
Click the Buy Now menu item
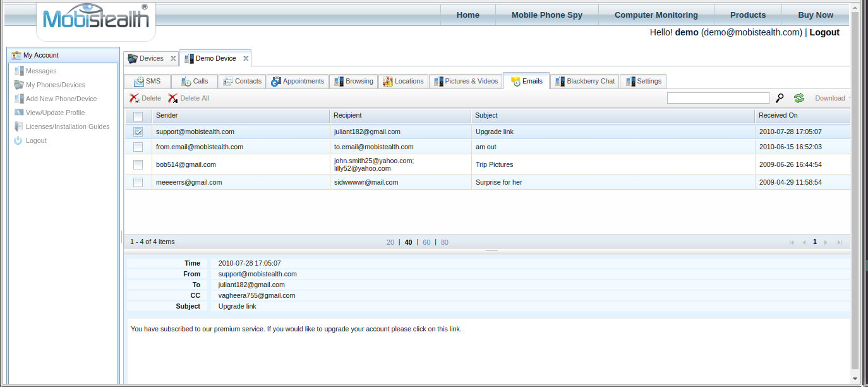816,15
